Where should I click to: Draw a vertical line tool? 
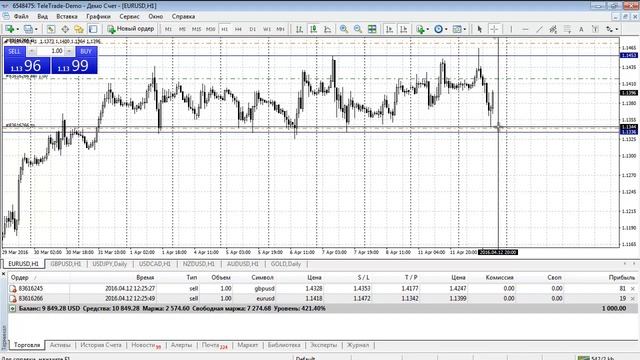pos(511,29)
